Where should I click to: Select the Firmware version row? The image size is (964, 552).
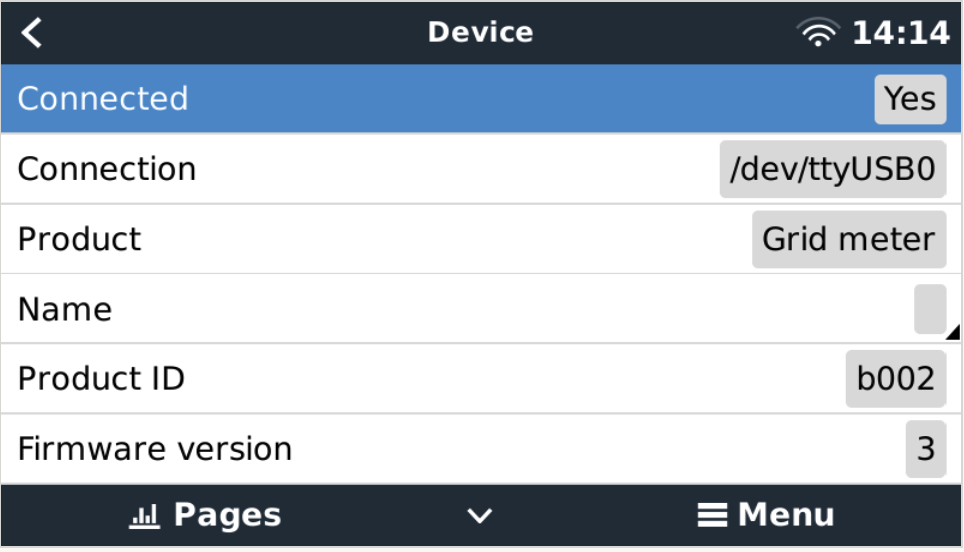(x=400, y=449)
